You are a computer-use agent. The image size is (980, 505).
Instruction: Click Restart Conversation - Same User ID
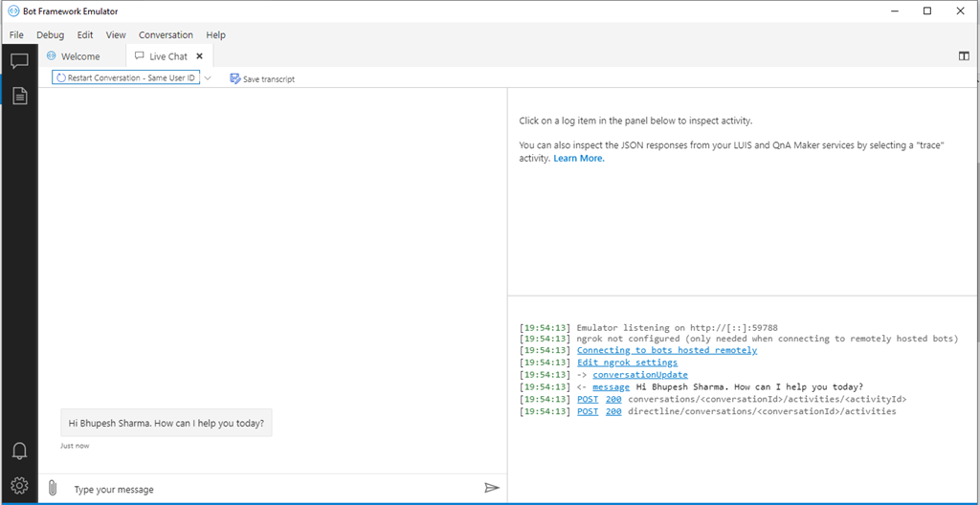click(x=125, y=78)
